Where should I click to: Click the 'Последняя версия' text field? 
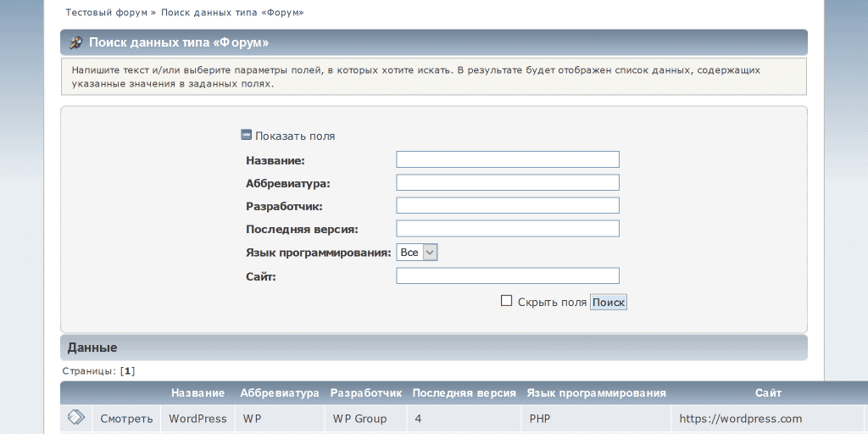tap(507, 229)
